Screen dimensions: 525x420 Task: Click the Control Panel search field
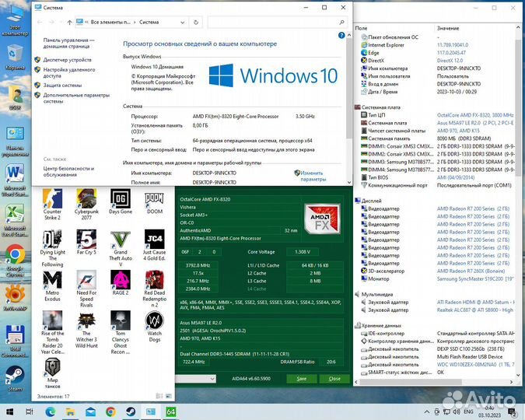(x=277, y=23)
